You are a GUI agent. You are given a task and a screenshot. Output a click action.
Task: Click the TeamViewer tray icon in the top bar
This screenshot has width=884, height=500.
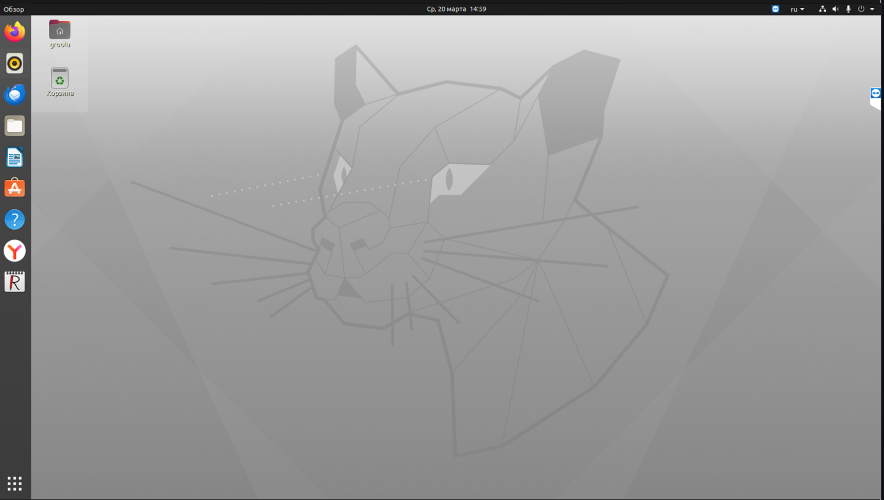pos(775,9)
